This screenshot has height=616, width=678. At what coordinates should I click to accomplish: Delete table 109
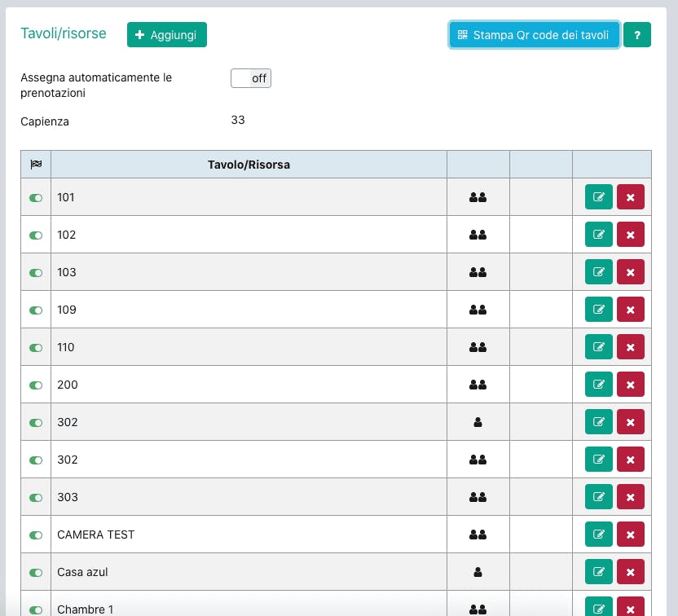(x=631, y=309)
